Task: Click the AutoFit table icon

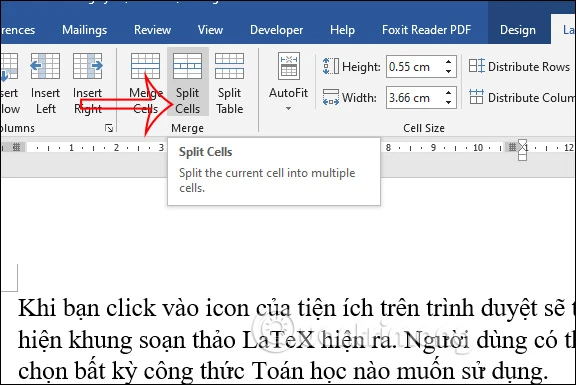Action: point(289,66)
